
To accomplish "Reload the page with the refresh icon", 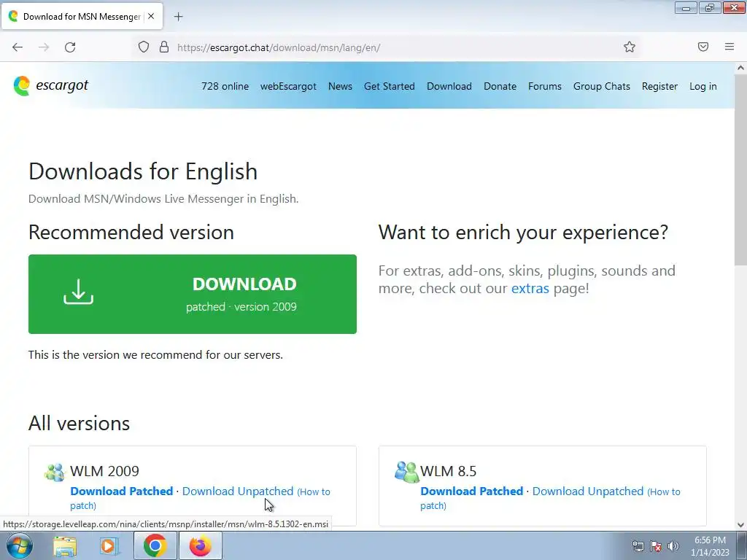I will (70, 47).
